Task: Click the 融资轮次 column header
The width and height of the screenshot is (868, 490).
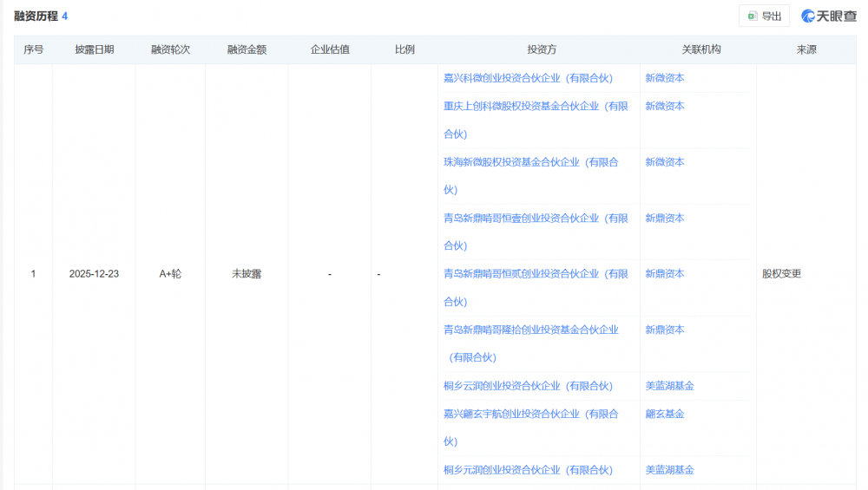Action: [x=170, y=50]
